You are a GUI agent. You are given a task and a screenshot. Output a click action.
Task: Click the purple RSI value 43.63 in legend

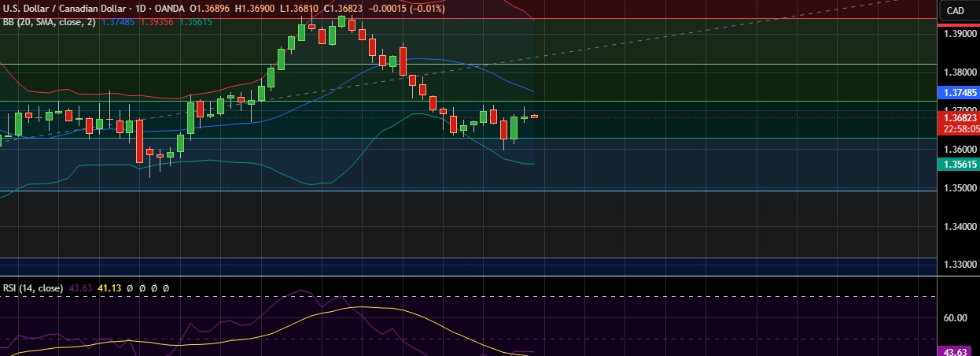tap(80, 288)
